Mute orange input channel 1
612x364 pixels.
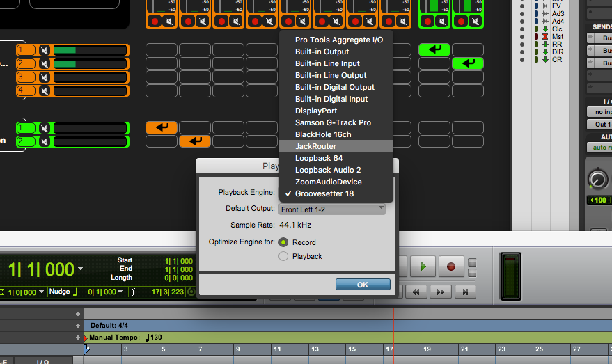point(45,50)
